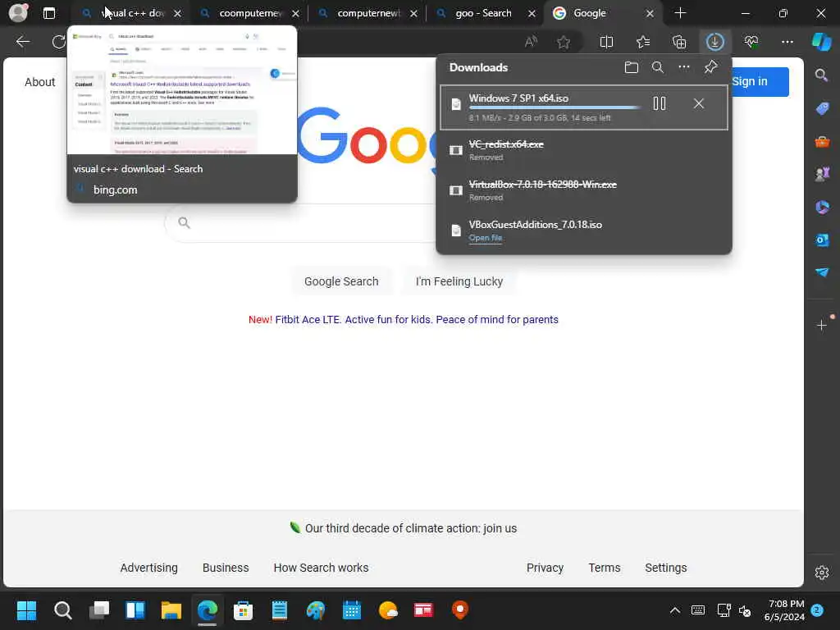This screenshot has height=630, width=840.
Task: Open the tab actions menu icon
Action: point(49,13)
